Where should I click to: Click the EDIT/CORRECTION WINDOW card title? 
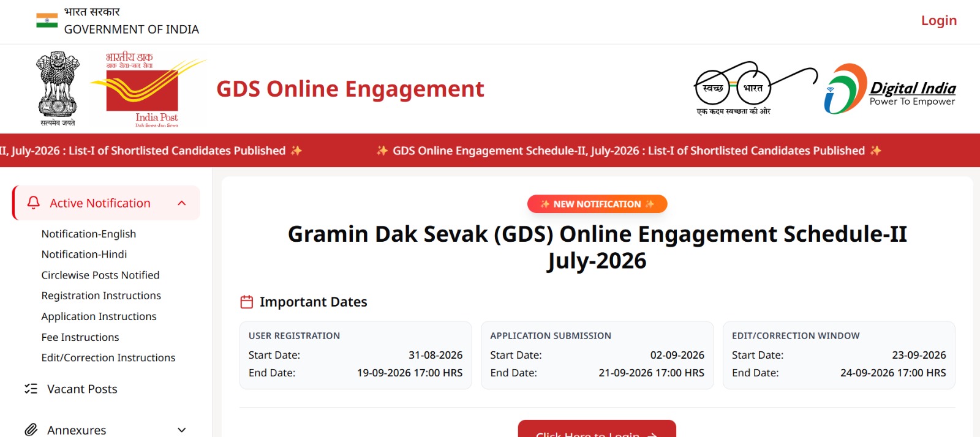coord(796,335)
